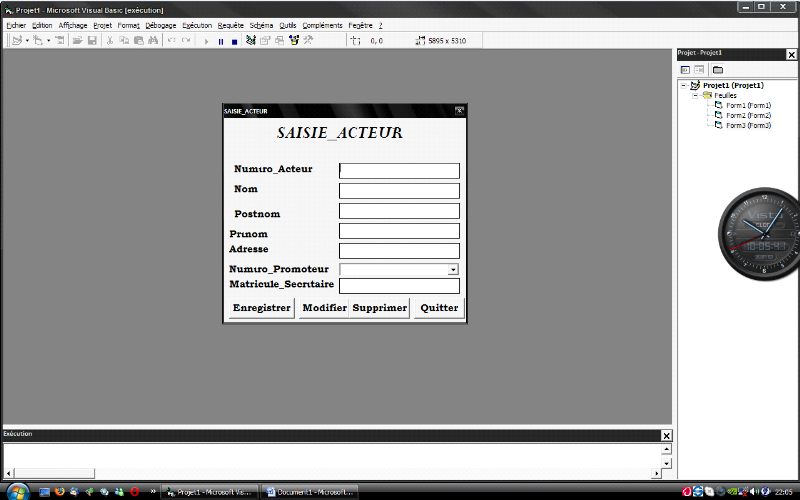Collapse the Feuilles folder node

pyautogui.click(x=695, y=95)
